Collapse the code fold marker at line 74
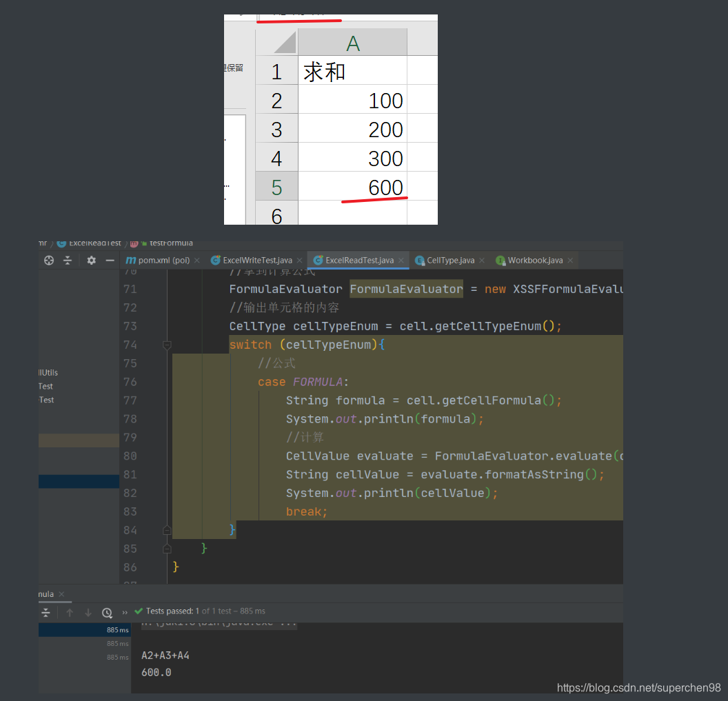 [167, 345]
